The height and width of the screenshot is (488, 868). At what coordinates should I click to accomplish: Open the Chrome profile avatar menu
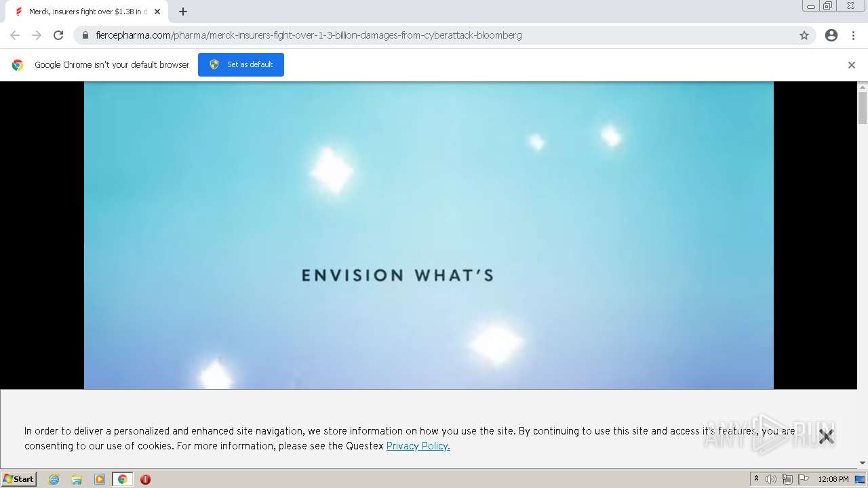[831, 35]
